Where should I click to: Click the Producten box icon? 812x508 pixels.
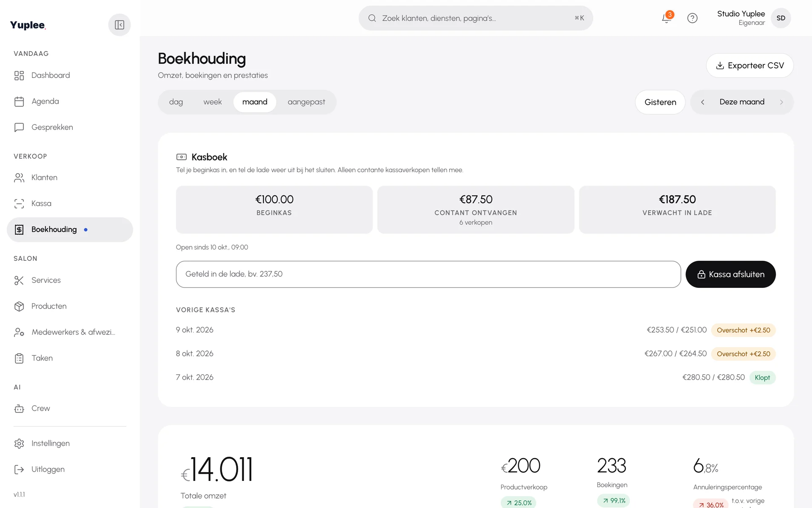(x=19, y=306)
